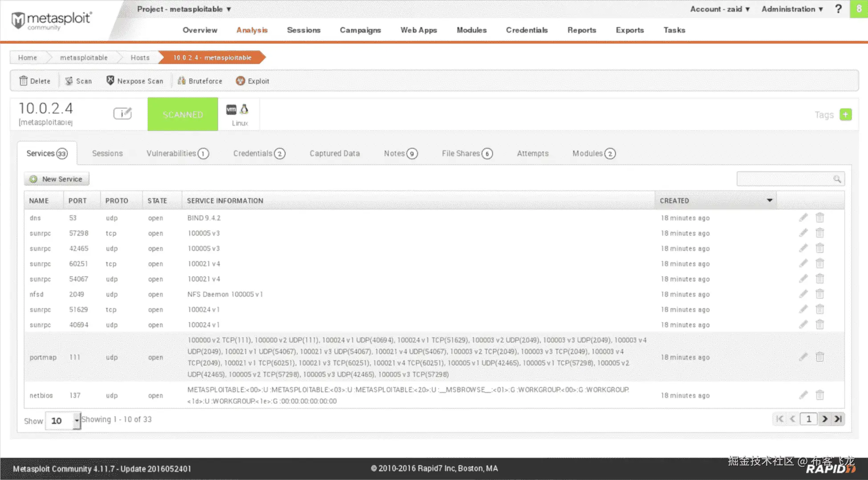Open the Tasks navigation item

click(674, 30)
